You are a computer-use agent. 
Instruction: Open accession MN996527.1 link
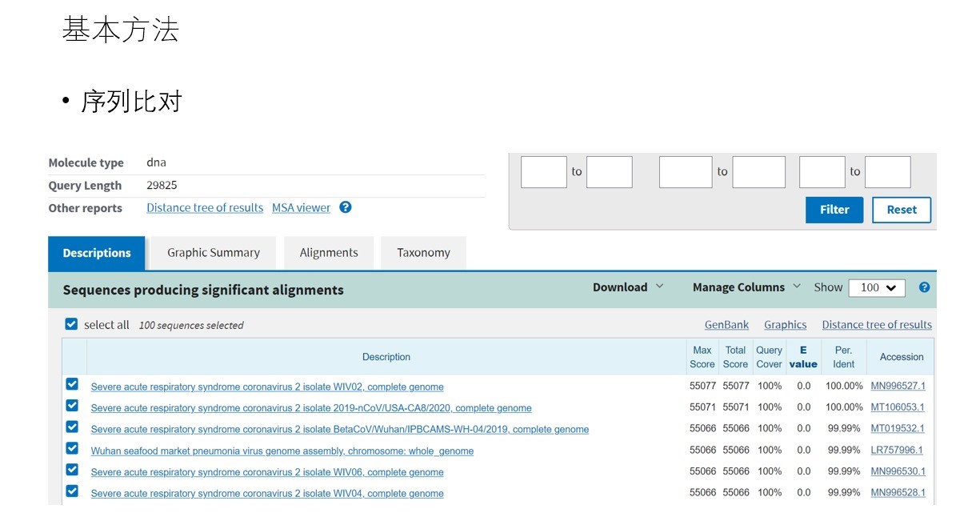898,386
